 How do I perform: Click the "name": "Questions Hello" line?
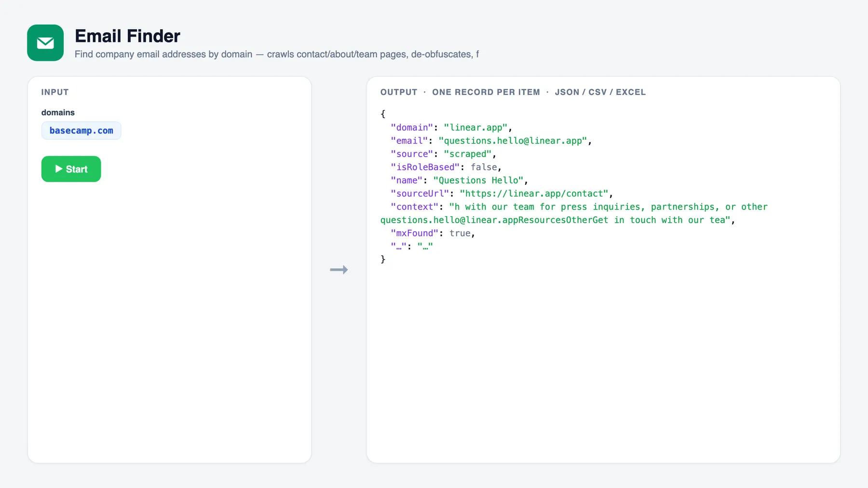click(x=459, y=180)
